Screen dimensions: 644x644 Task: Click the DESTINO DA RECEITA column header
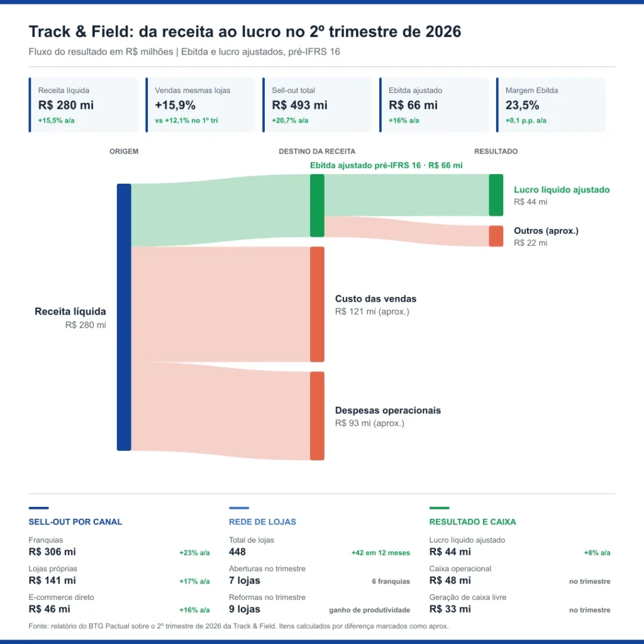pos(317,152)
